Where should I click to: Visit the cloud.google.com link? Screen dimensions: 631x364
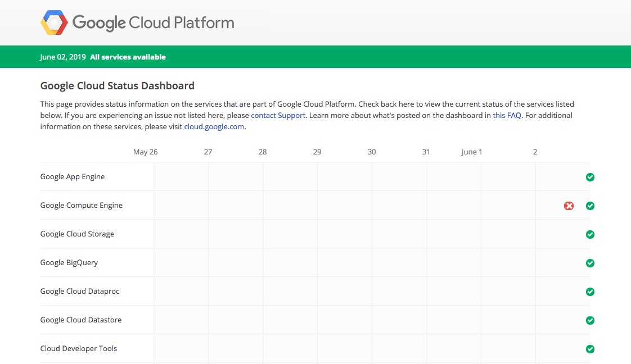tap(214, 126)
